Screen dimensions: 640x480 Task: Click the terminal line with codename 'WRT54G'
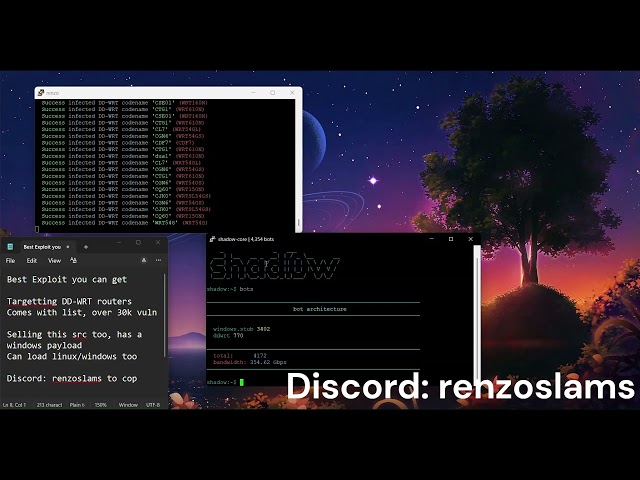click(124, 223)
